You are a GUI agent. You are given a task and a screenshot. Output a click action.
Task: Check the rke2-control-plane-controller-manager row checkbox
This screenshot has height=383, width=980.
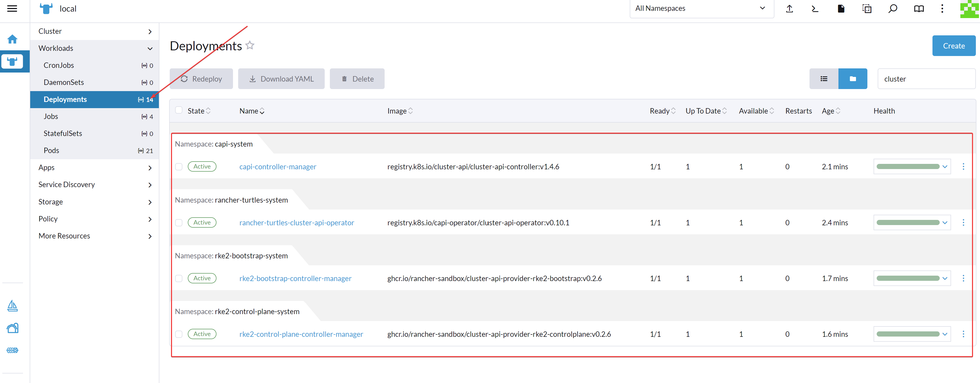[x=179, y=334]
